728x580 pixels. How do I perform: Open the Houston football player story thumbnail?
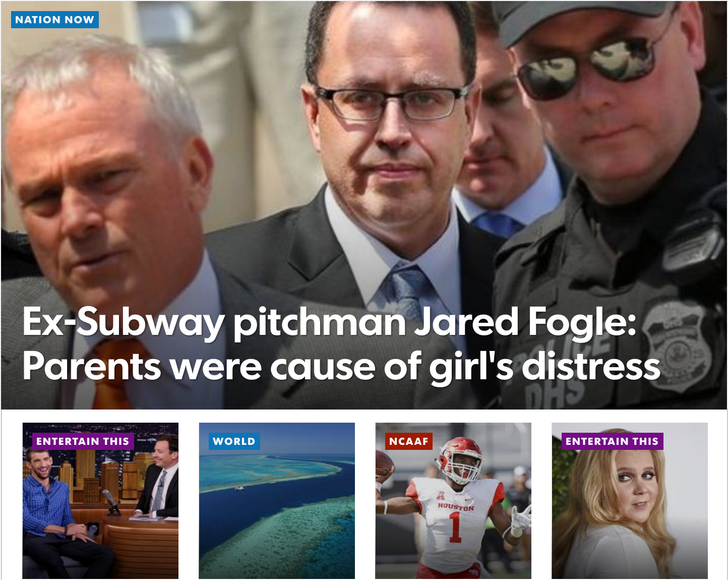point(453,501)
